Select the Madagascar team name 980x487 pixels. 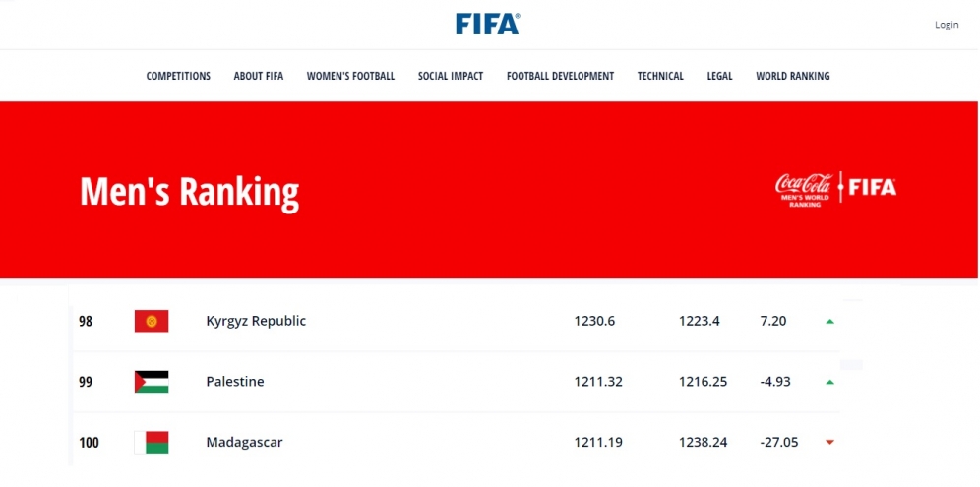(x=244, y=443)
